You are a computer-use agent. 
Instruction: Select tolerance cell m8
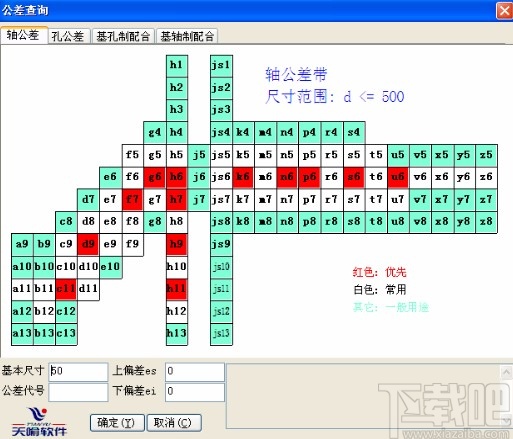[265, 222]
